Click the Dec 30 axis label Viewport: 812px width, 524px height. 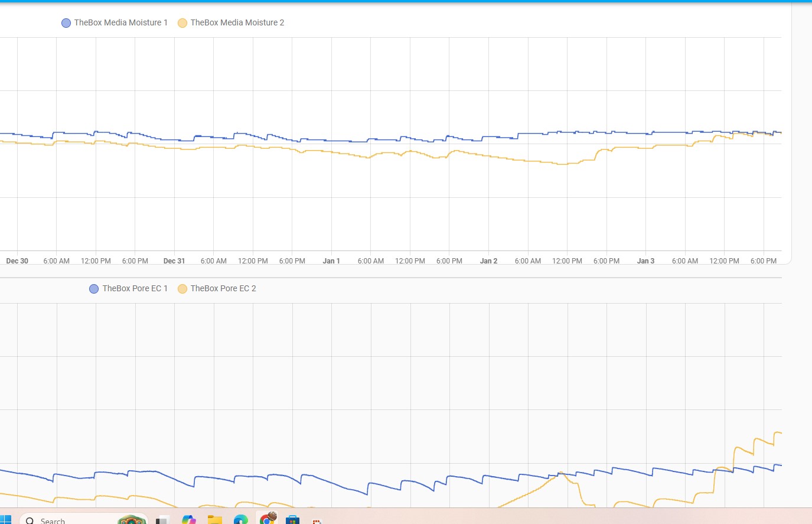tap(17, 261)
